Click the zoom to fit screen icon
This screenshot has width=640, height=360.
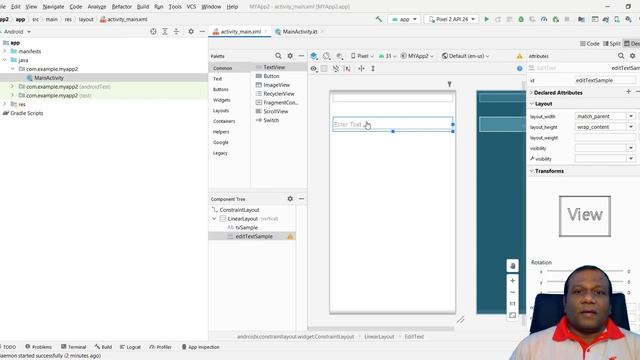click(x=513, y=315)
